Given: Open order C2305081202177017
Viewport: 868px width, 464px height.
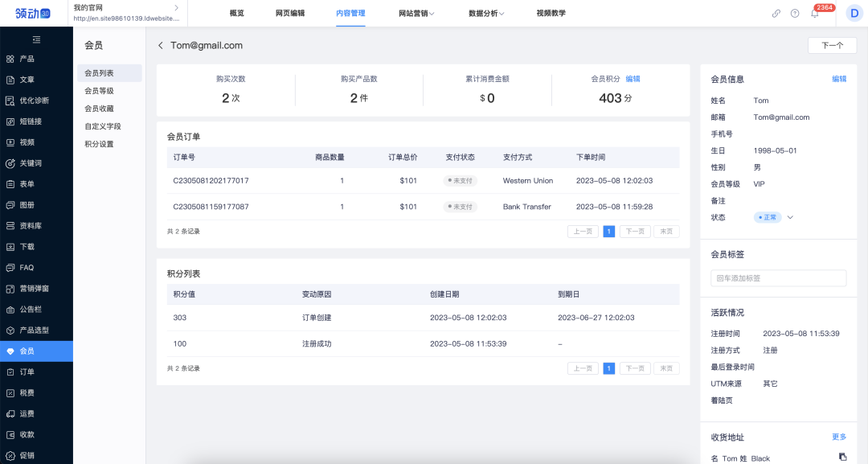Looking at the screenshot, I should [x=211, y=181].
